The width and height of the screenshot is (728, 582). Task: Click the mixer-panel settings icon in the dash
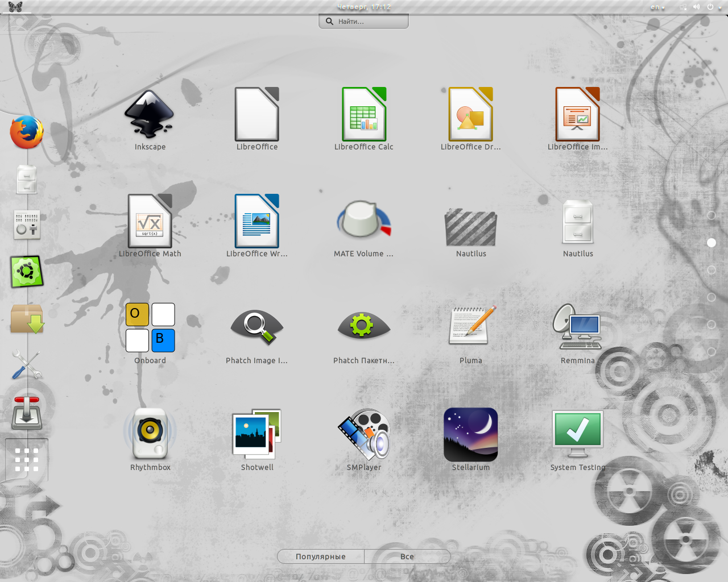[27, 225]
